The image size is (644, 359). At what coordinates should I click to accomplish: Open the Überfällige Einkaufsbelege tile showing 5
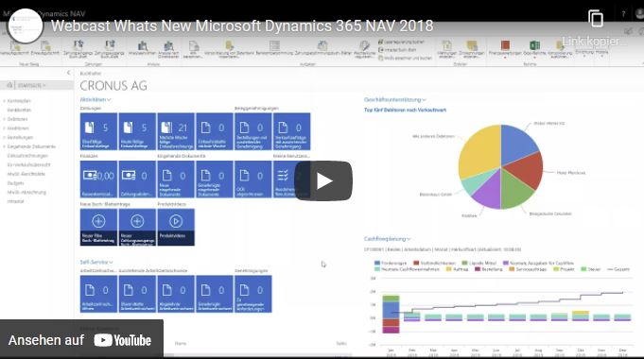click(98, 131)
